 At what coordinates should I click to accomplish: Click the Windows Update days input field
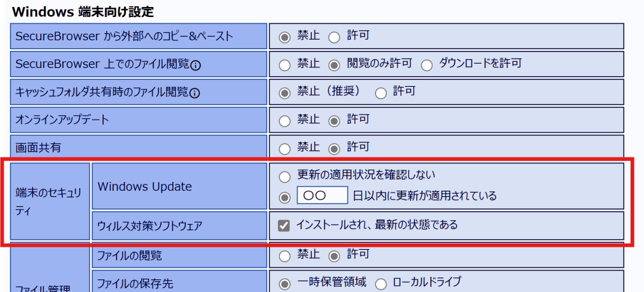pyautogui.click(x=322, y=196)
